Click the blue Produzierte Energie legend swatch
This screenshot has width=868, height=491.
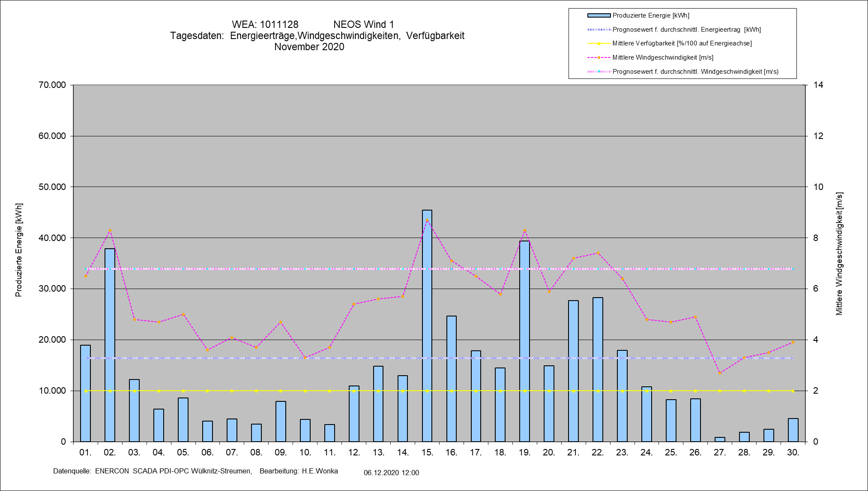coord(599,15)
